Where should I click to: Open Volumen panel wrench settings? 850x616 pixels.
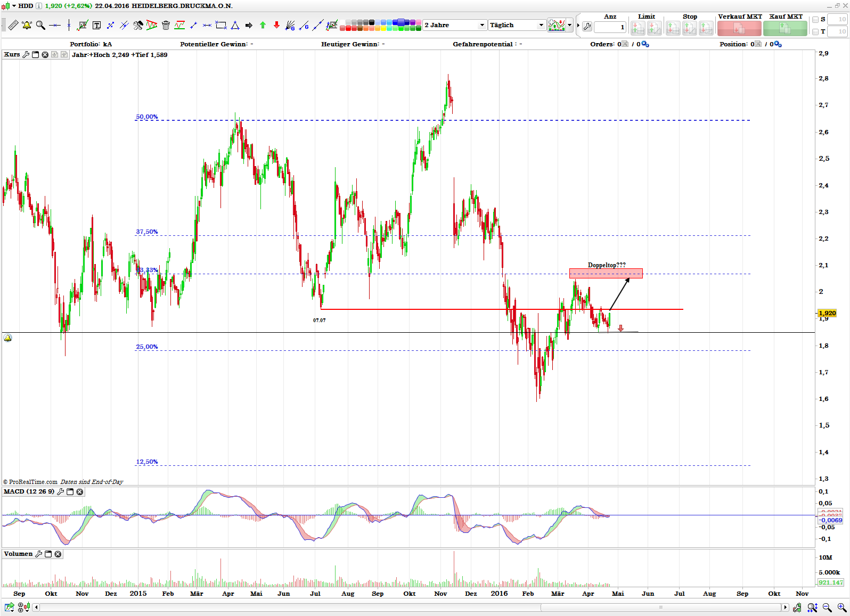click(38, 554)
